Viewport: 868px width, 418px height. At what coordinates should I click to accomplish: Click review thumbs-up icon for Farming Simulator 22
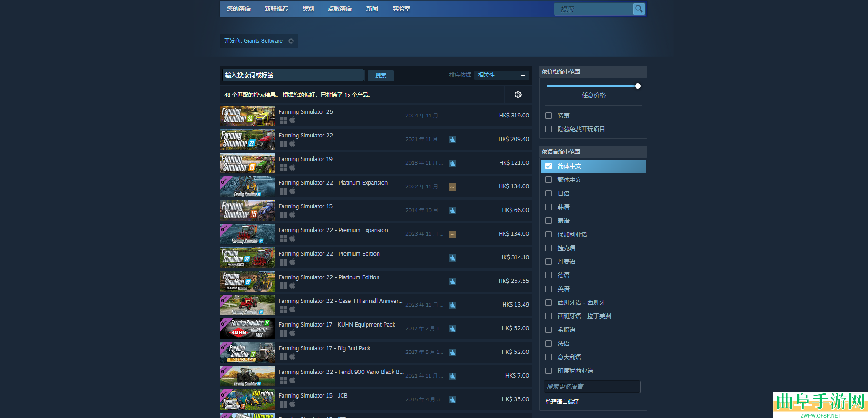[x=452, y=140]
